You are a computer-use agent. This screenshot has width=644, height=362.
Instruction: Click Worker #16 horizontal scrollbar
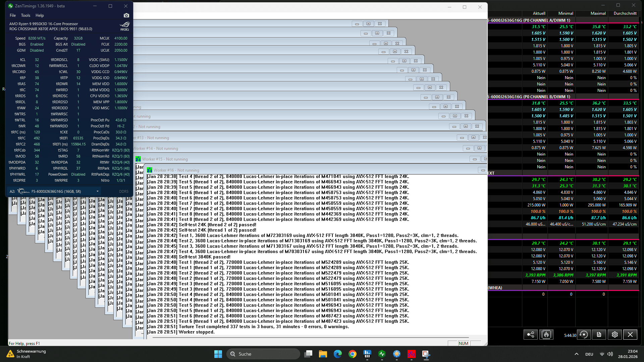click(x=310, y=338)
